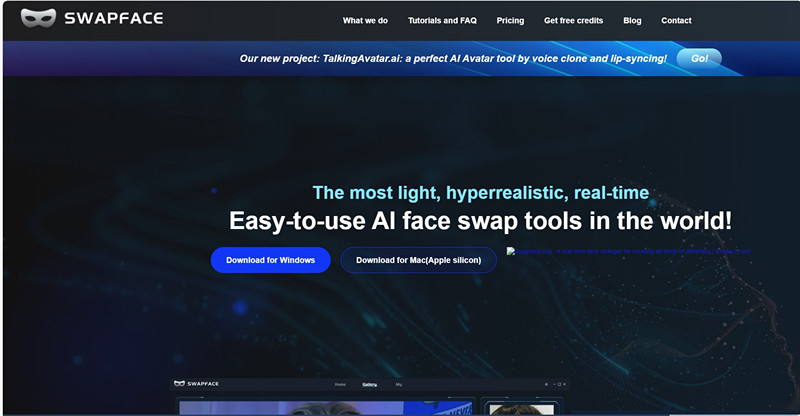This screenshot has height=416, width=800.
Task: Click 'The most light, hyperrealistic, real-time' tagline
Action: 481,193
